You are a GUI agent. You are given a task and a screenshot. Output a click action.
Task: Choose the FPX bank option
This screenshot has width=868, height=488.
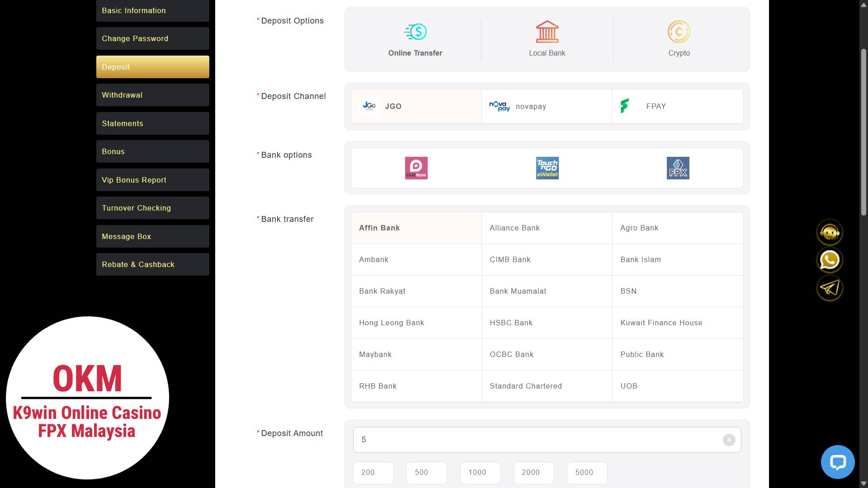678,168
